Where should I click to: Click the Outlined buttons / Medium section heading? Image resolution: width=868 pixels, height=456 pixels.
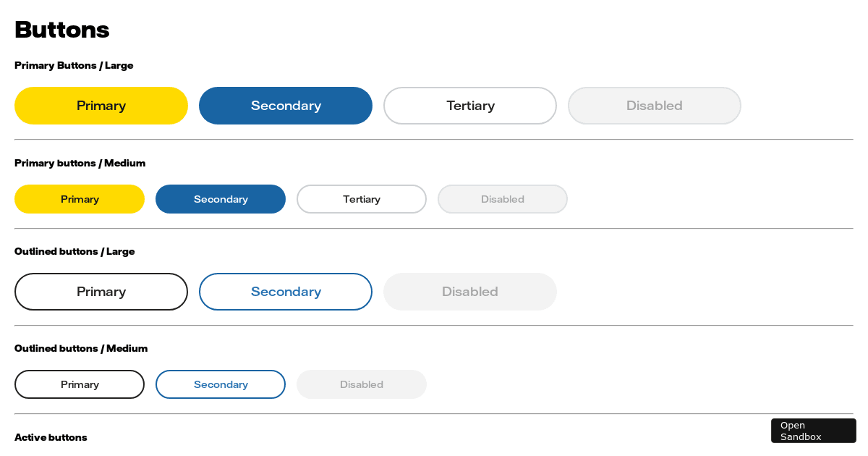point(81,348)
